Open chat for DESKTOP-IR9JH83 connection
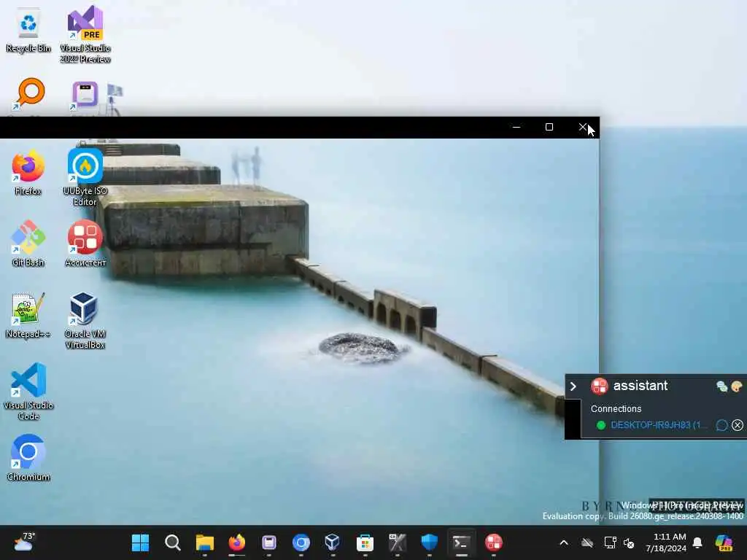 tap(721, 425)
